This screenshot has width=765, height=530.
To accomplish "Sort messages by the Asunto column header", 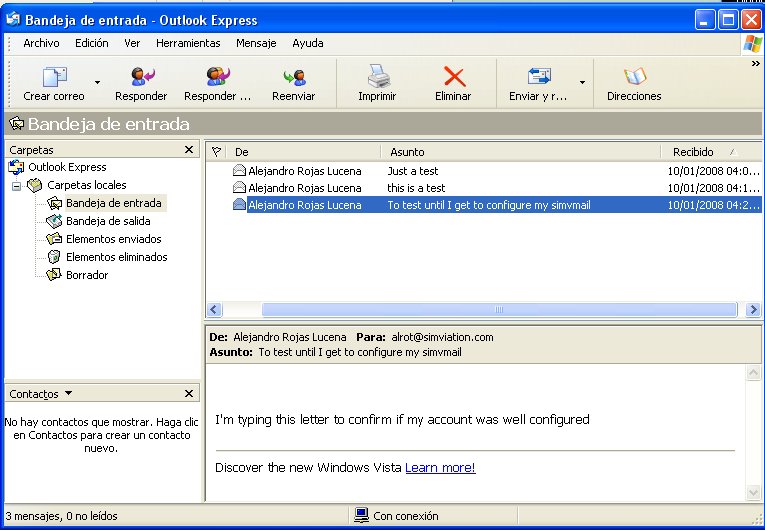I will pyautogui.click(x=518, y=152).
